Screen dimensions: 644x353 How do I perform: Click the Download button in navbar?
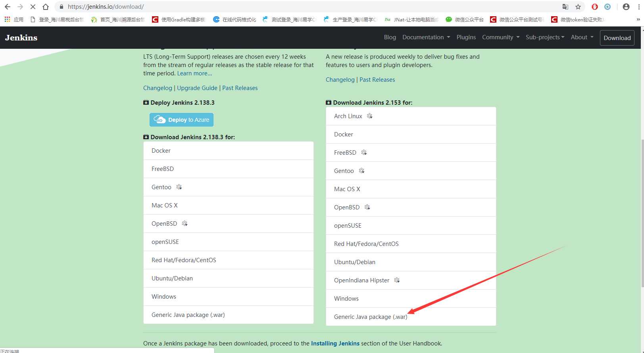click(x=617, y=38)
